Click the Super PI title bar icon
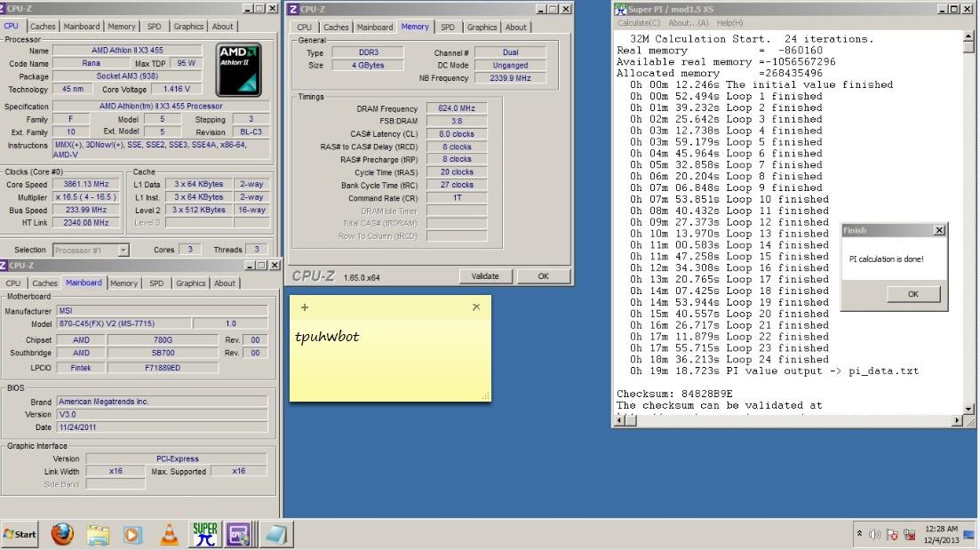This screenshot has height=550, width=980. [619, 9]
